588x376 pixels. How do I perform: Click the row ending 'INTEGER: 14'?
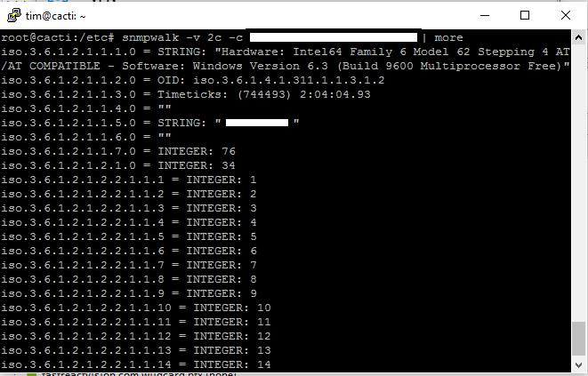click(x=136, y=364)
